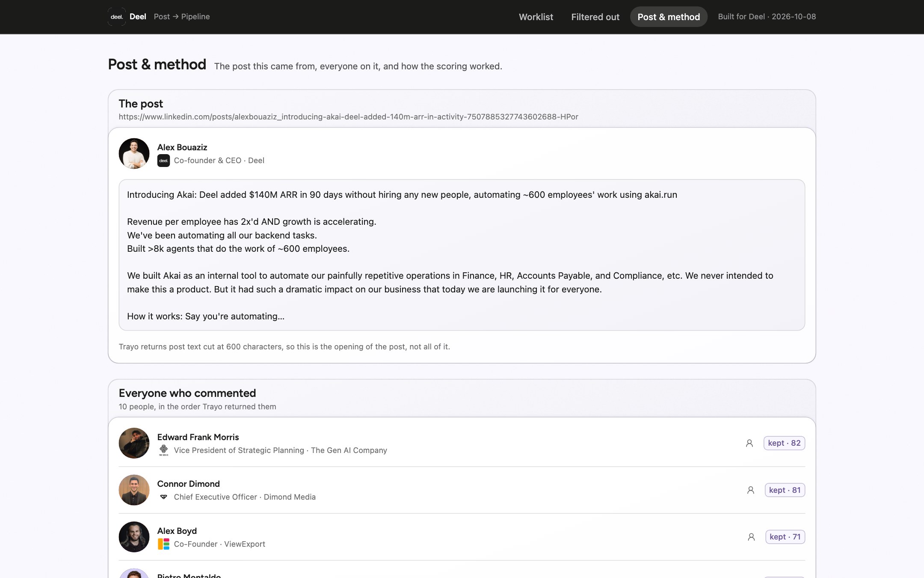Click the name Edward Frank Morris
This screenshot has height=578, width=924.
(x=198, y=437)
